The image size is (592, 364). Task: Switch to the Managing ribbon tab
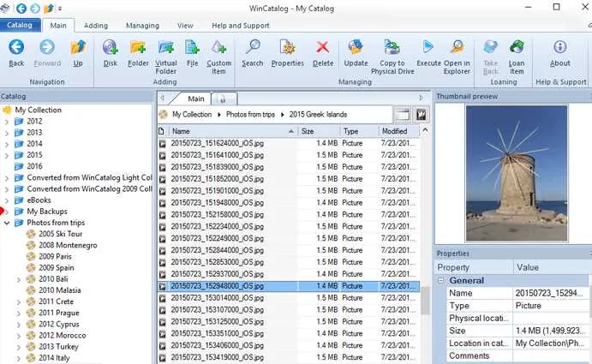tap(142, 26)
